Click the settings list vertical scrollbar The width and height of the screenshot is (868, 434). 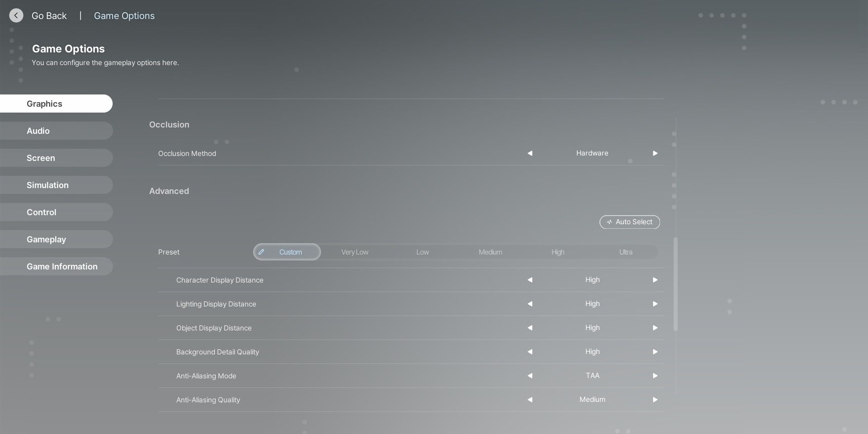tap(675, 284)
